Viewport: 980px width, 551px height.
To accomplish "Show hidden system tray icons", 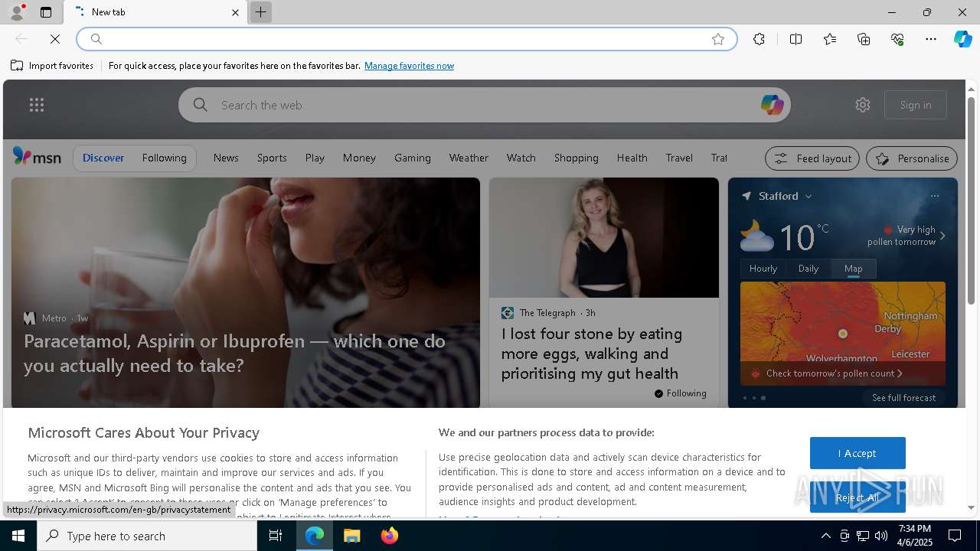I will [x=825, y=536].
